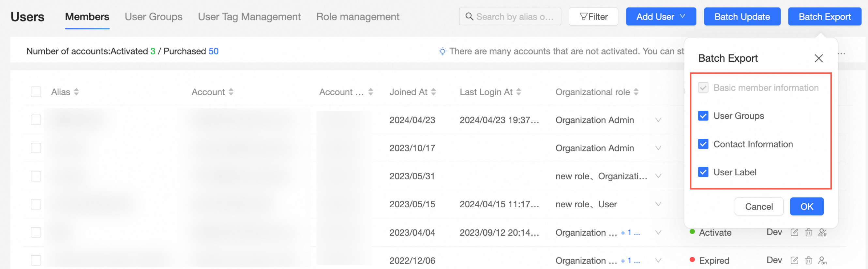Uncheck the User Groups export option

click(x=703, y=116)
